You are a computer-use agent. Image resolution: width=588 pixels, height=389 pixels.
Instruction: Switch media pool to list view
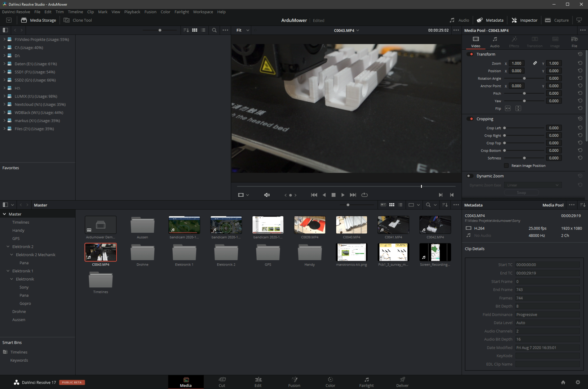point(400,205)
